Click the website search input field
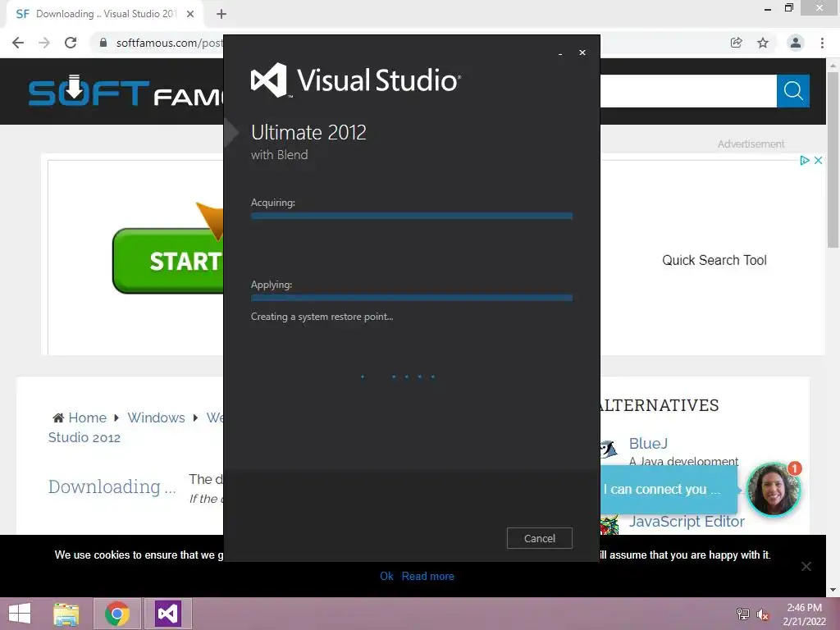 coord(688,91)
